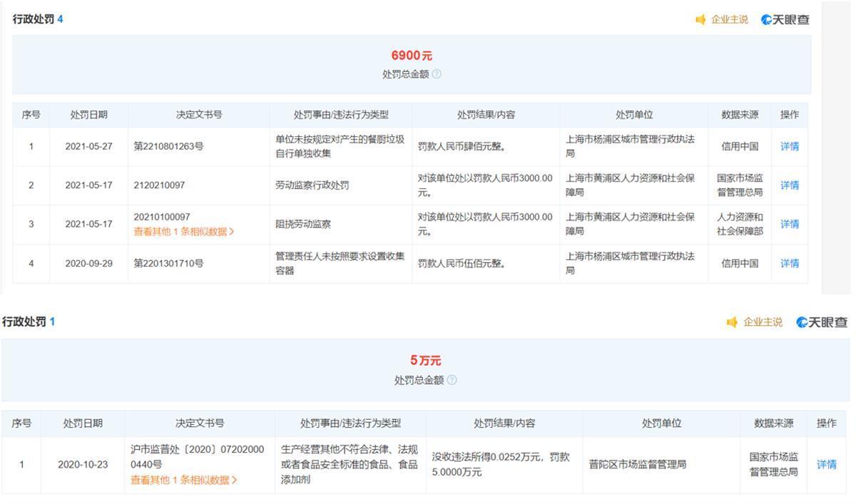
Task: Click the 天眼查 logo in the top panel
Action: (785, 20)
